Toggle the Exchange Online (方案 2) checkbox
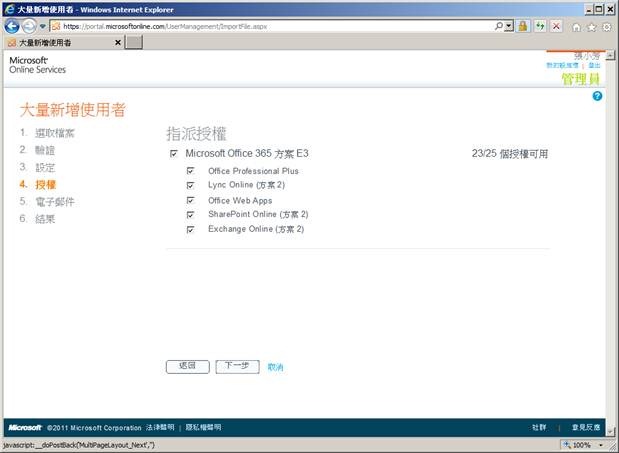The width and height of the screenshot is (619, 453). (x=190, y=229)
